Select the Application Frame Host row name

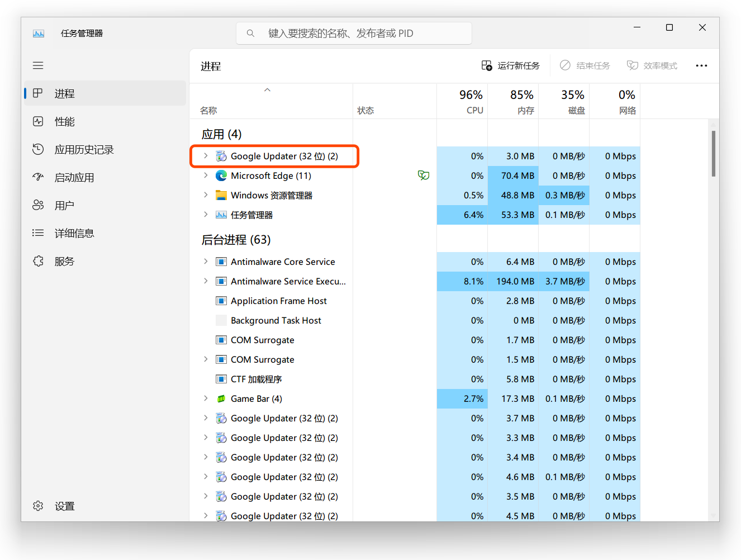[x=278, y=301]
